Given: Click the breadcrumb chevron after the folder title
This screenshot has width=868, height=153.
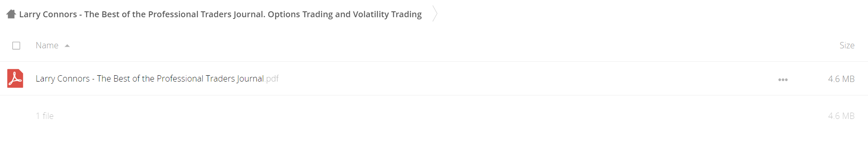Looking at the screenshot, I should pyautogui.click(x=435, y=14).
